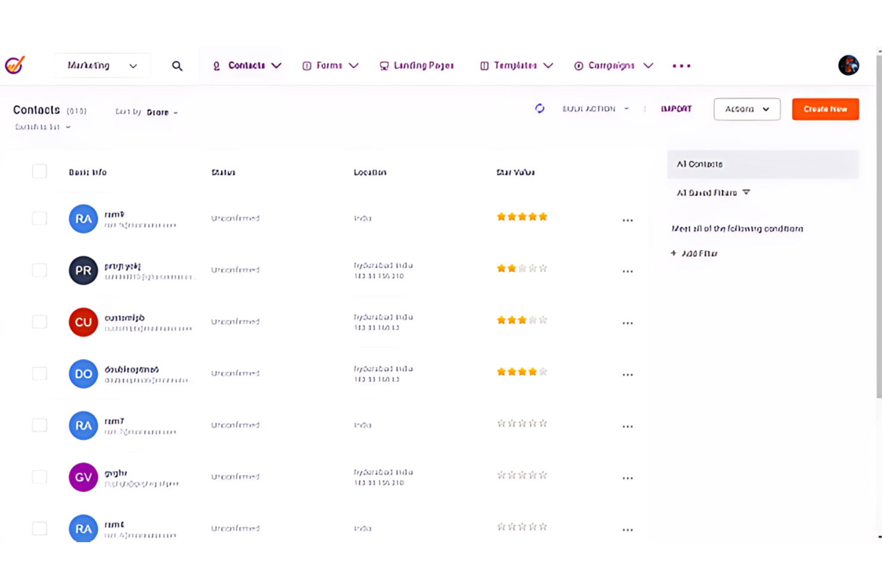Open the Marketing module dropdown
This screenshot has width=882, height=588.
point(102,66)
